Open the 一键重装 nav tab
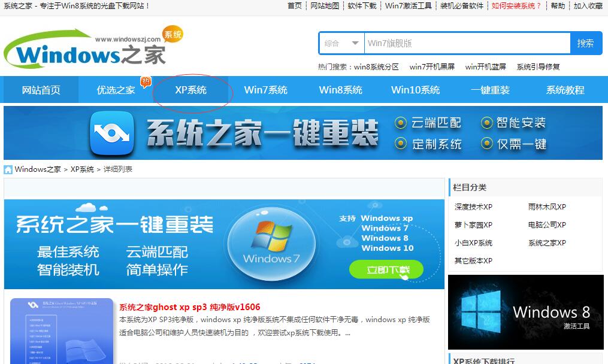608x364 pixels. coord(490,90)
